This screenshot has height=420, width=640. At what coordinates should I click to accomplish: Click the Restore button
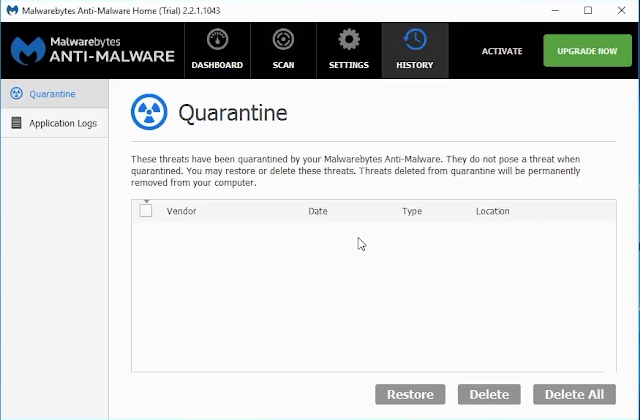[410, 394]
